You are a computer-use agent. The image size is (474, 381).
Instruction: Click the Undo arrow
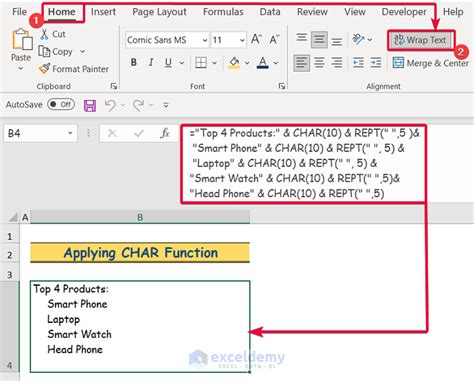(x=110, y=105)
